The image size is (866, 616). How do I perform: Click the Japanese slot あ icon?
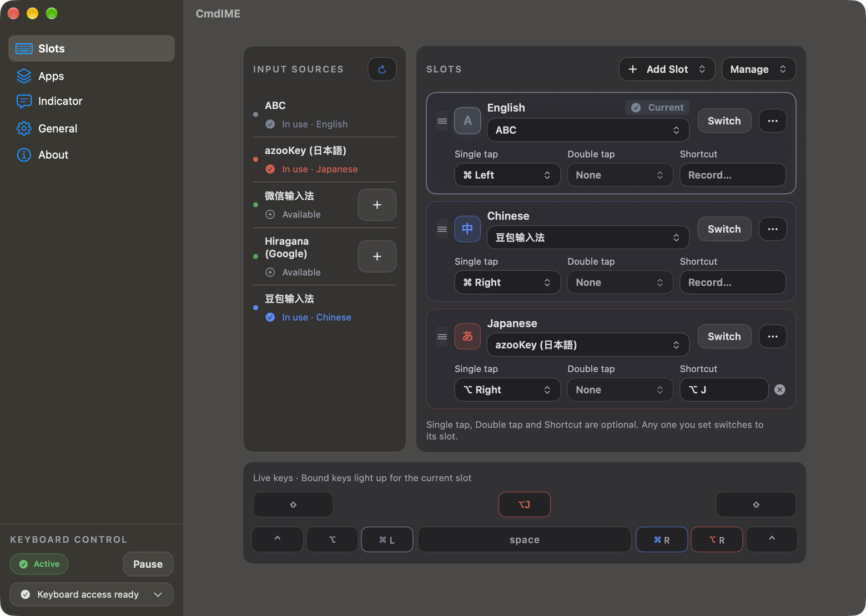click(467, 336)
